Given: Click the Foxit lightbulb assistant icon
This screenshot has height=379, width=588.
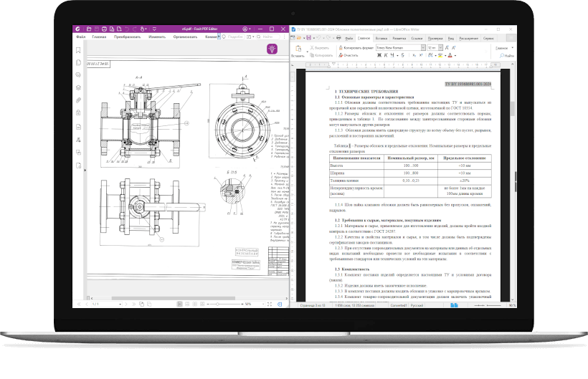Looking at the screenshot, I should [x=272, y=49].
